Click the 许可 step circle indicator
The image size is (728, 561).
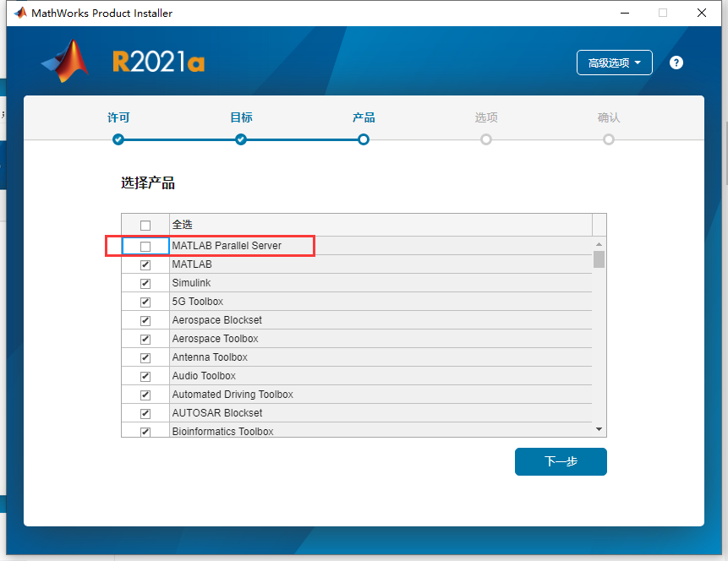click(118, 139)
